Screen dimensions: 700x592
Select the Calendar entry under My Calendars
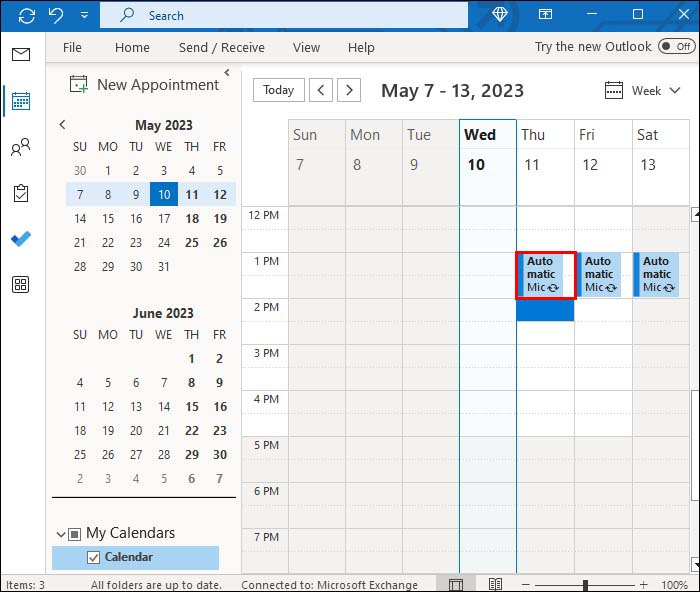[x=135, y=558]
